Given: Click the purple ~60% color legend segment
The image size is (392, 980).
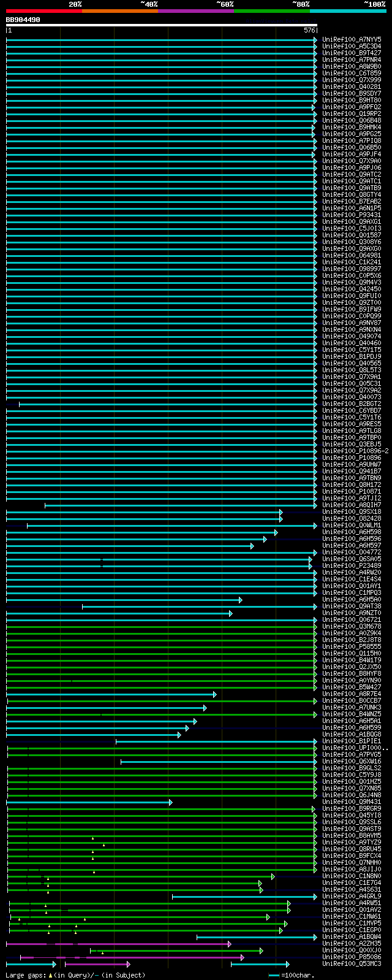Looking at the screenshot, I should click(x=196, y=10).
